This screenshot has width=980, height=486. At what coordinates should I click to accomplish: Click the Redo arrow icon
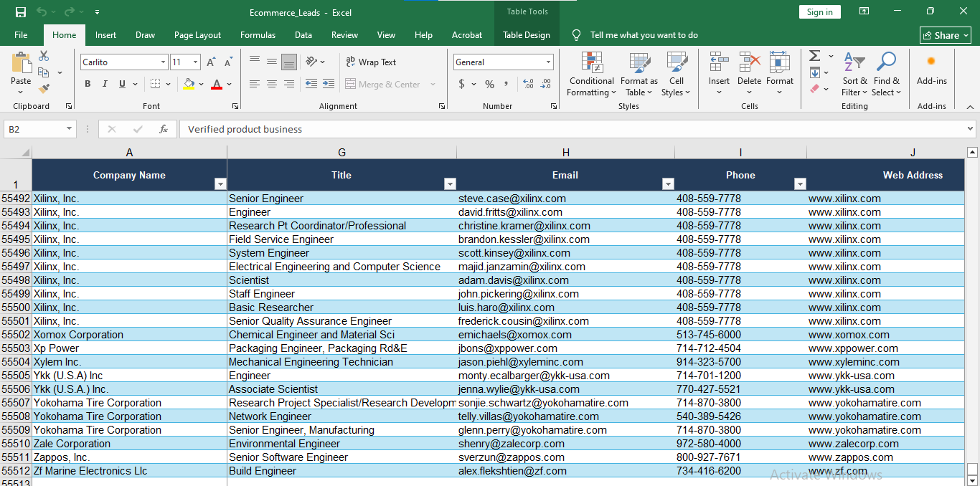(69, 12)
